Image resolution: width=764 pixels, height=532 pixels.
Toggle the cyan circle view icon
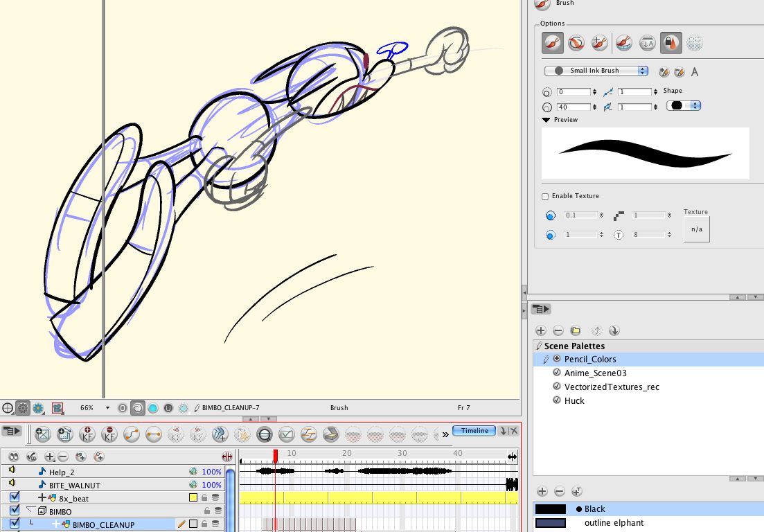(x=153, y=408)
